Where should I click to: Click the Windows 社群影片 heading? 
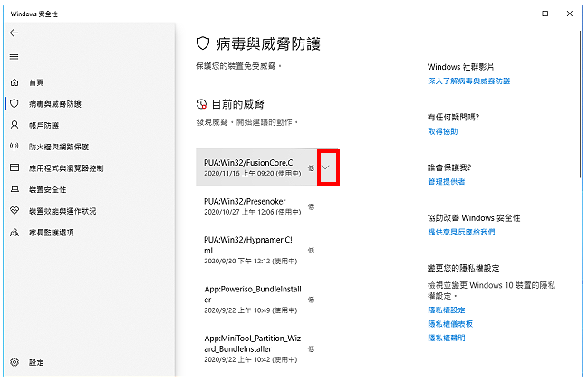[x=460, y=67]
